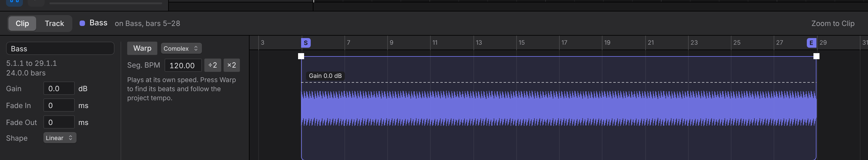Click bar 17 on the ruler
The image size is (868, 160).
(564, 43)
